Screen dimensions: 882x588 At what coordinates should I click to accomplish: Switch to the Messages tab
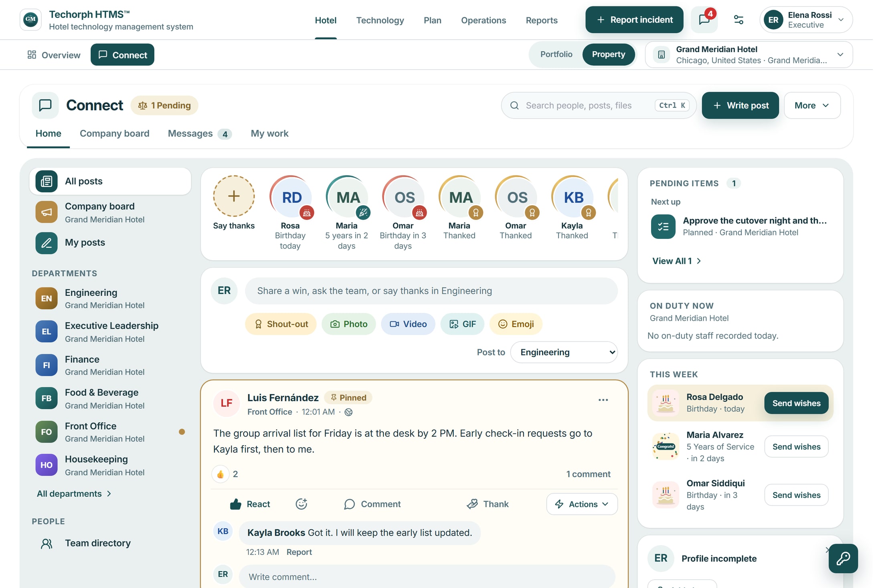tap(200, 133)
